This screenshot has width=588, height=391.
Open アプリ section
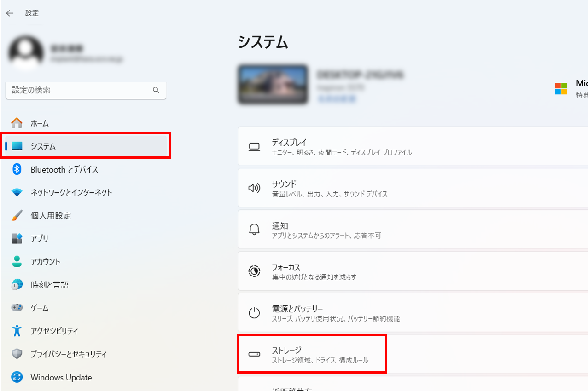[86, 239]
